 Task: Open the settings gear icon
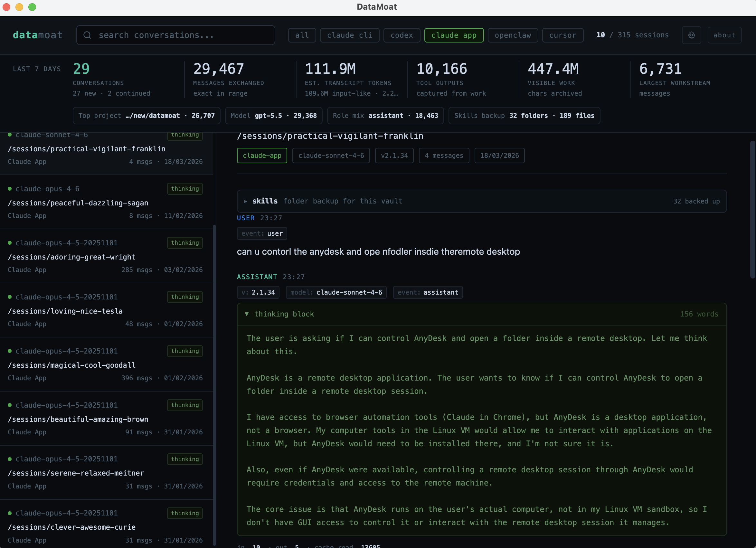(x=692, y=35)
